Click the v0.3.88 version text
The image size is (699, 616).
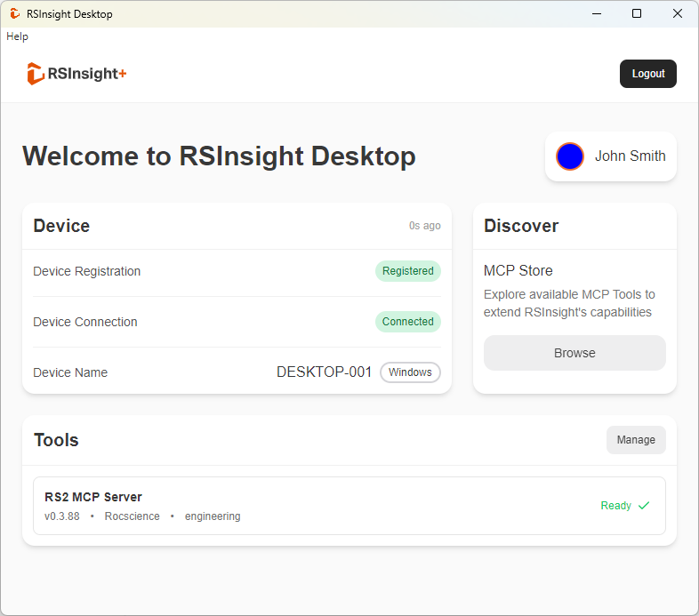point(62,516)
